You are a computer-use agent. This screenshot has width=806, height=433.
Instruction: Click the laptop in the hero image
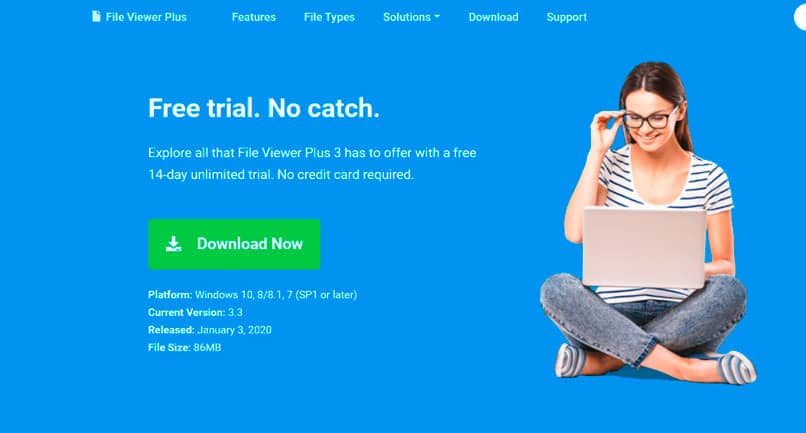(x=645, y=247)
